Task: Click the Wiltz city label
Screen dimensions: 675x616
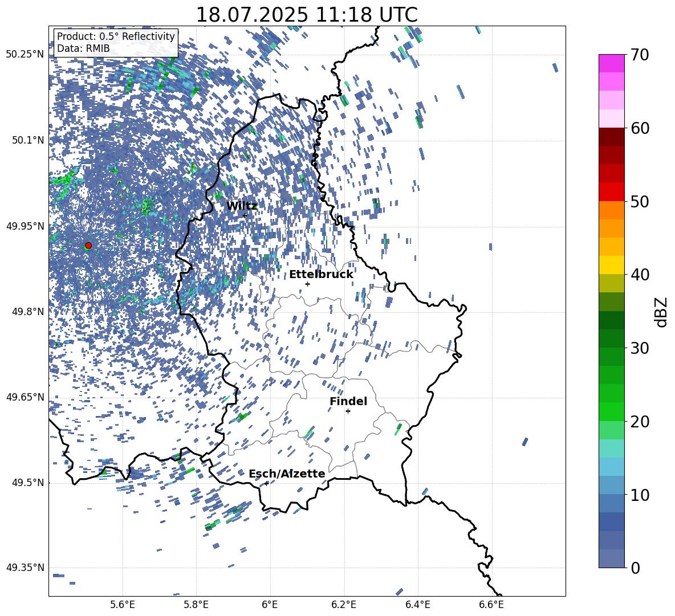Action: click(242, 206)
